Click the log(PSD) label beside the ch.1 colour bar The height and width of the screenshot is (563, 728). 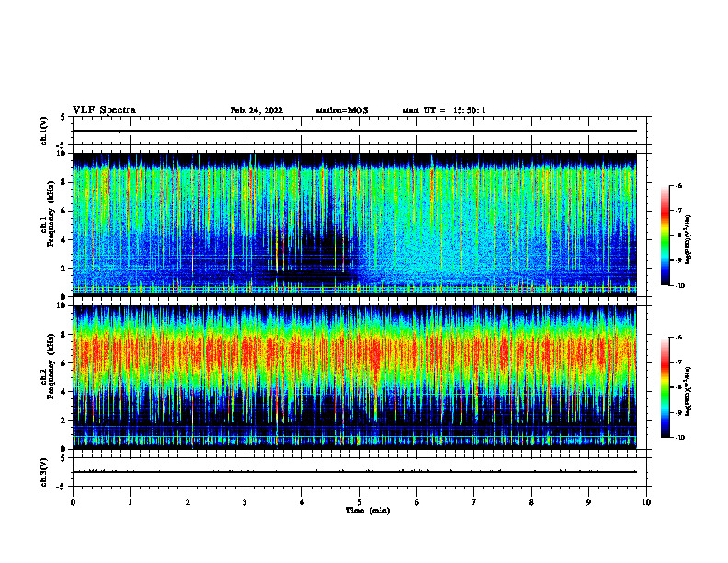(688, 240)
